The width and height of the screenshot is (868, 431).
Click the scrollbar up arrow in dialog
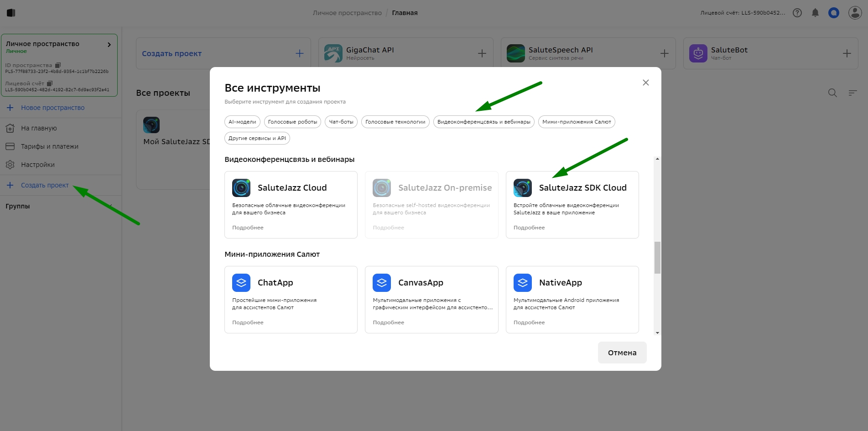(x=657, y=159)
